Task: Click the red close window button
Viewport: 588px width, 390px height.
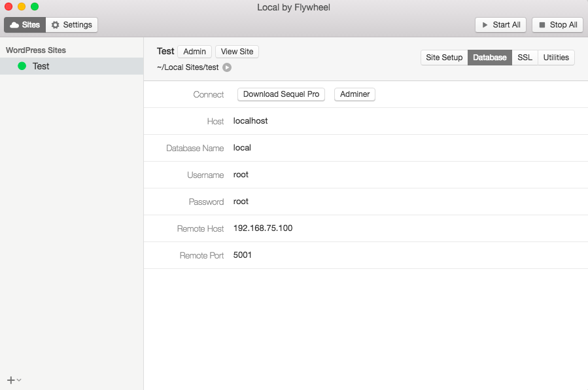Action: [9, 7]
